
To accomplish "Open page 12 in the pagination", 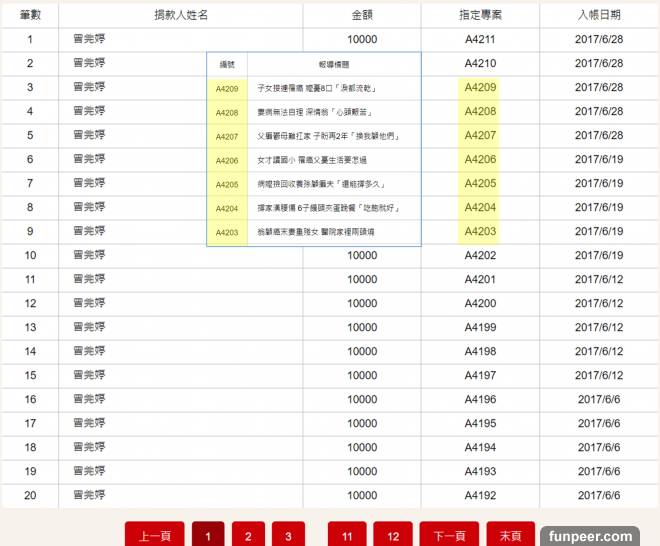I will coord(393,536).
